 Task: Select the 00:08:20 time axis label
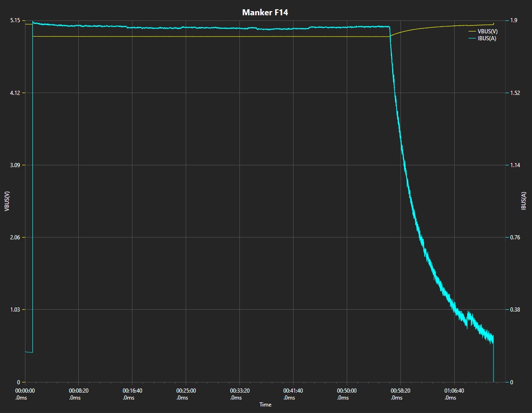pos(79,394)
